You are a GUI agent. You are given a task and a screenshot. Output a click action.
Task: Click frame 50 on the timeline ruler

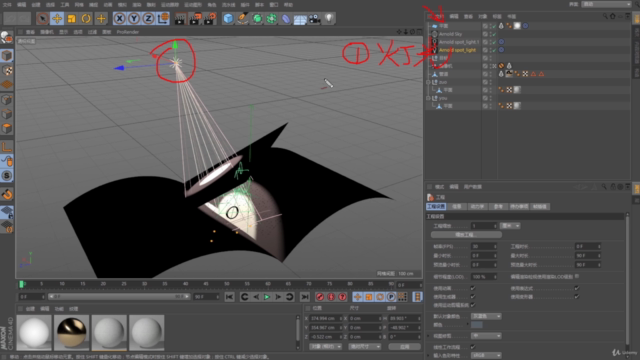tap(227, 284)
